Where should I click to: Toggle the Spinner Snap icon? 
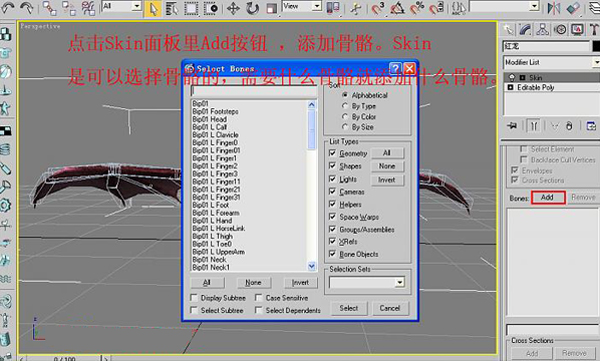[x=437, y=8]
